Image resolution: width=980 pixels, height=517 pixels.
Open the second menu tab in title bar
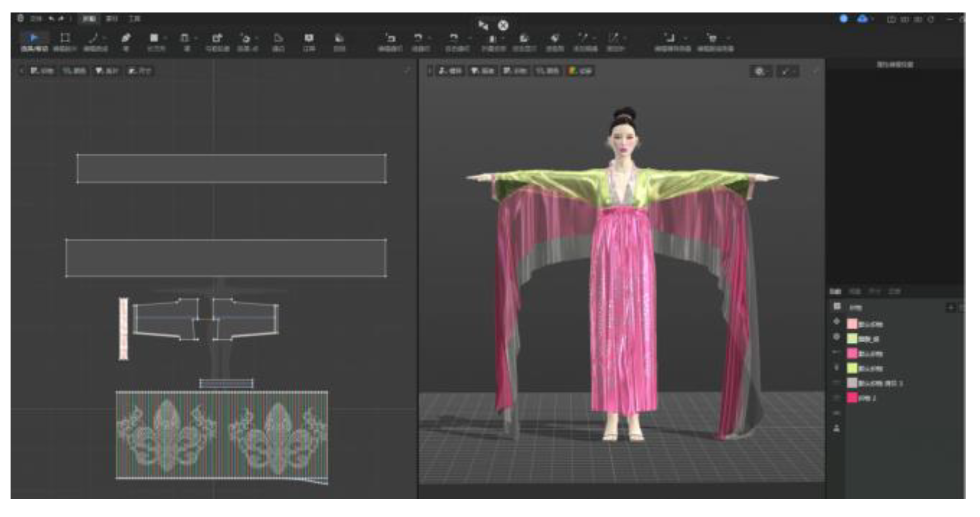(111, 19)
